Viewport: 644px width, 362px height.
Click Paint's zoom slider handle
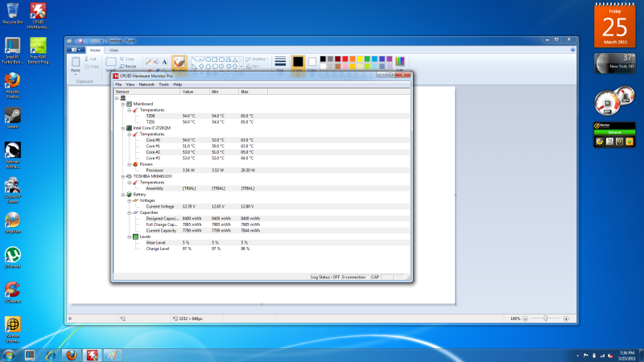click(x=546, y=319)
